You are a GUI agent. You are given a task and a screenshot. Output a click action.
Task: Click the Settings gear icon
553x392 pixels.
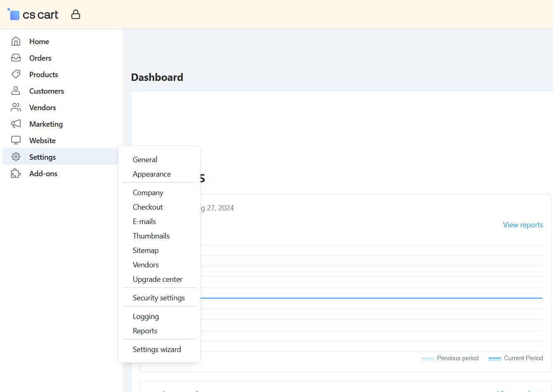coord(16,157)
